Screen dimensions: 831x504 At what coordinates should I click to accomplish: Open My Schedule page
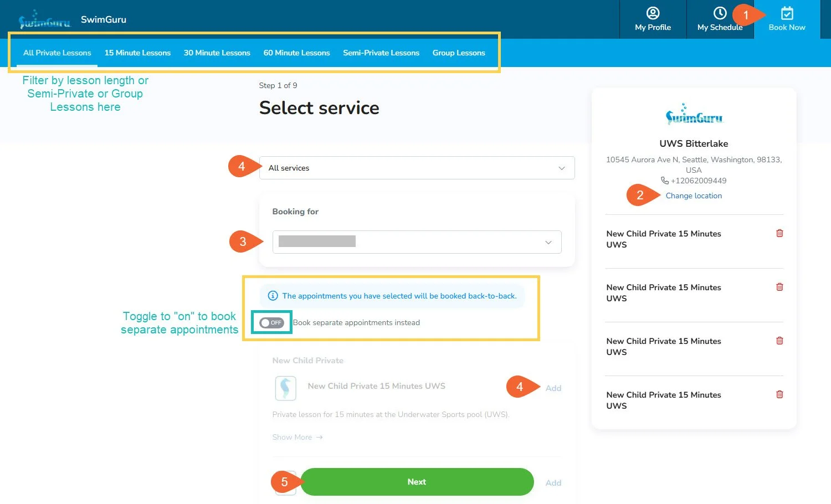pyautogui.click(x=720, y=19)
